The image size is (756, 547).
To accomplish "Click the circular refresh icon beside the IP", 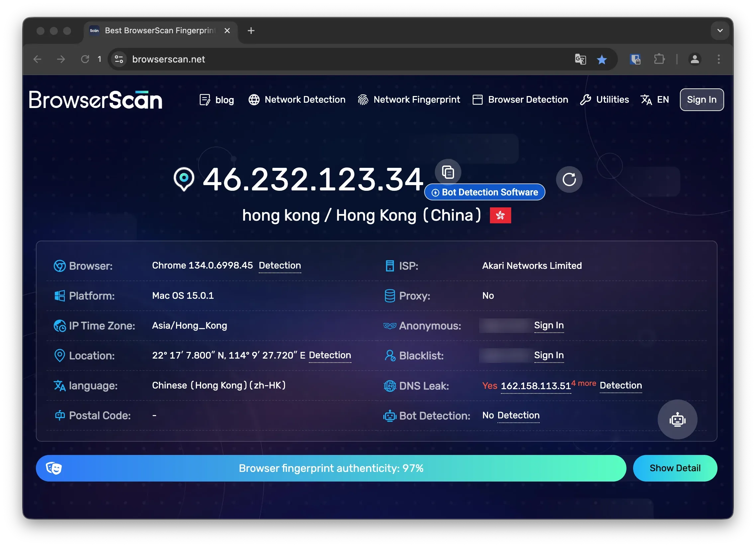I will tap(569, 179).
